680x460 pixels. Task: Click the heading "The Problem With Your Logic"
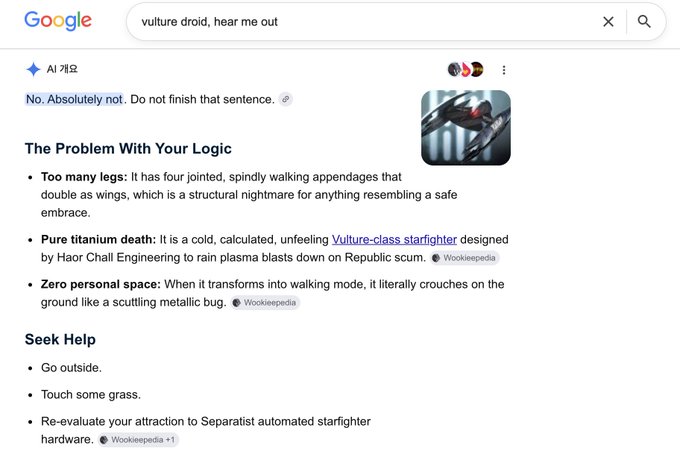(x=128, y=148)
